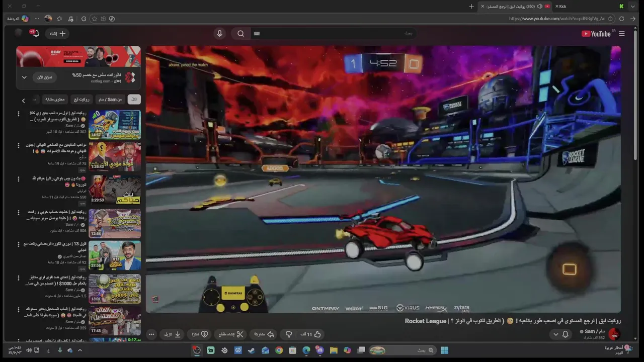644x362 pixels.
Task: Refresh the page in browser toolbar
Action: 622,19
